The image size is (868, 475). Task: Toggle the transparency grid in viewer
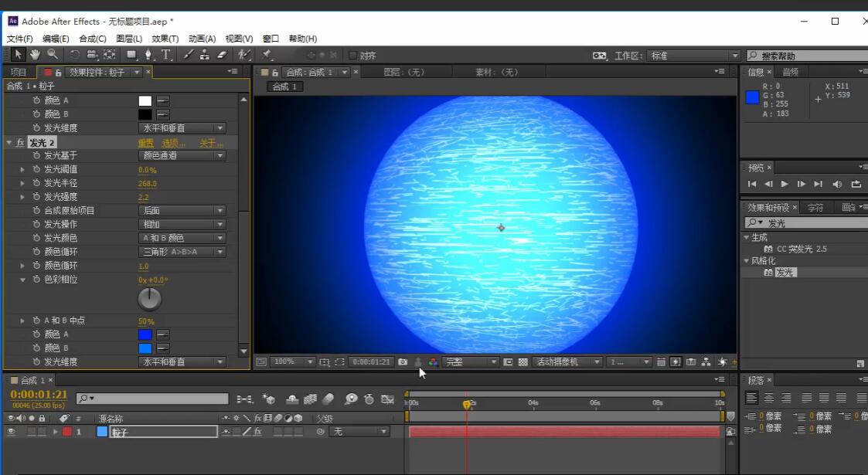pos(523,361)
